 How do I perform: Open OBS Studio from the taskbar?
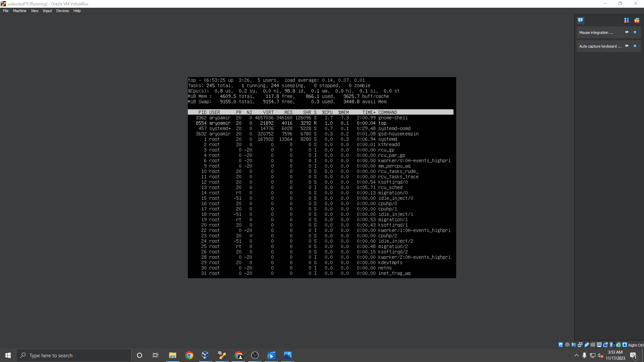click(255, 355)
